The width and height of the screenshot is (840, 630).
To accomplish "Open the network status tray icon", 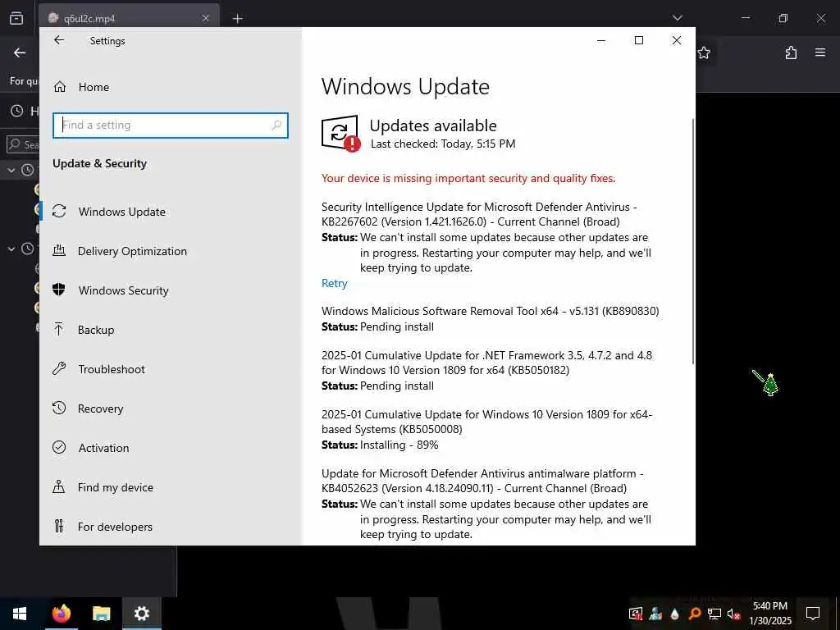I will click(x=714, y=614).
